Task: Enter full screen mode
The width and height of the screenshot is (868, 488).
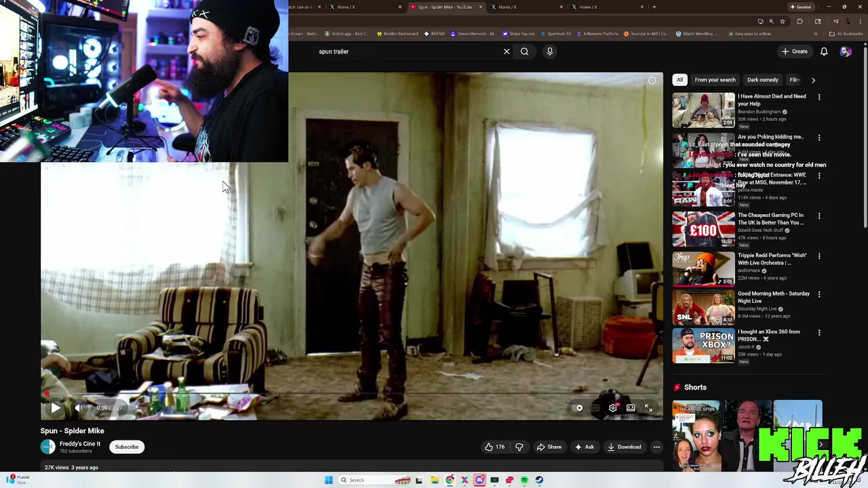Action: pyautogui.click(x=648, y=408)
